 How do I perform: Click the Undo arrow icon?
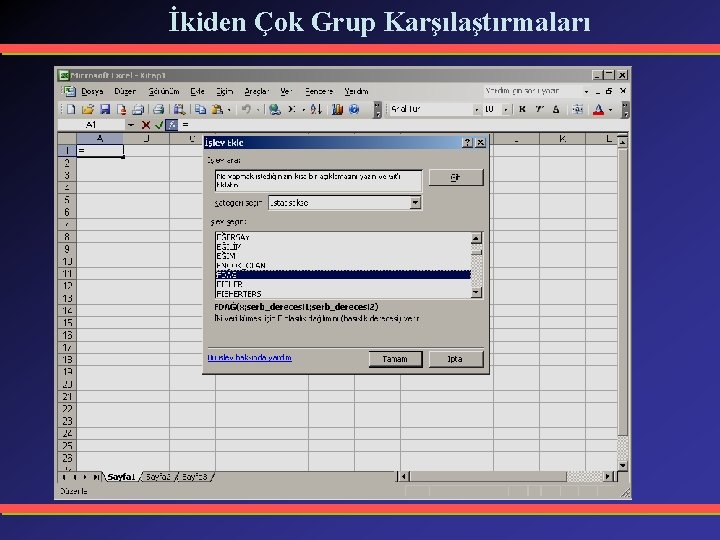(247, 109)
